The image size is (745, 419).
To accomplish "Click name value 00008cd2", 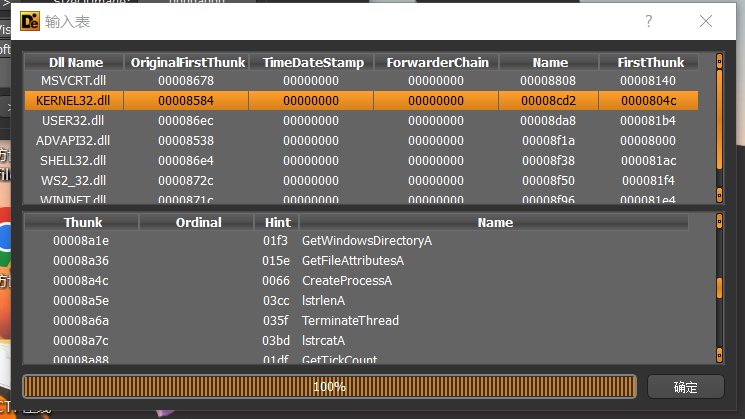I will point(548,101).
